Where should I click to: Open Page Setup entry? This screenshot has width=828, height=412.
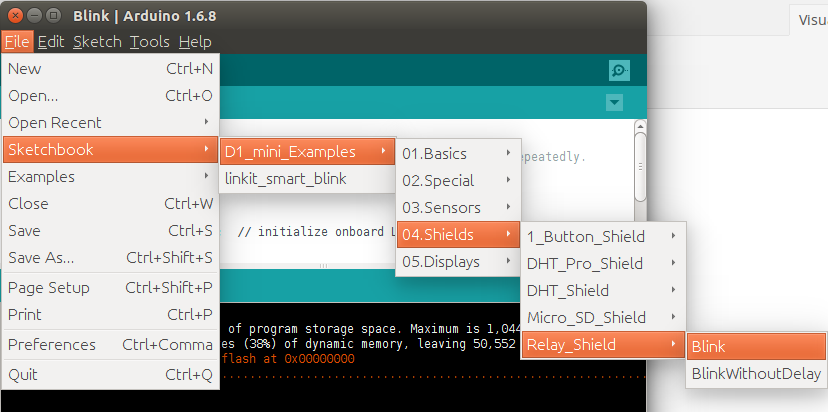coord(110,288)
